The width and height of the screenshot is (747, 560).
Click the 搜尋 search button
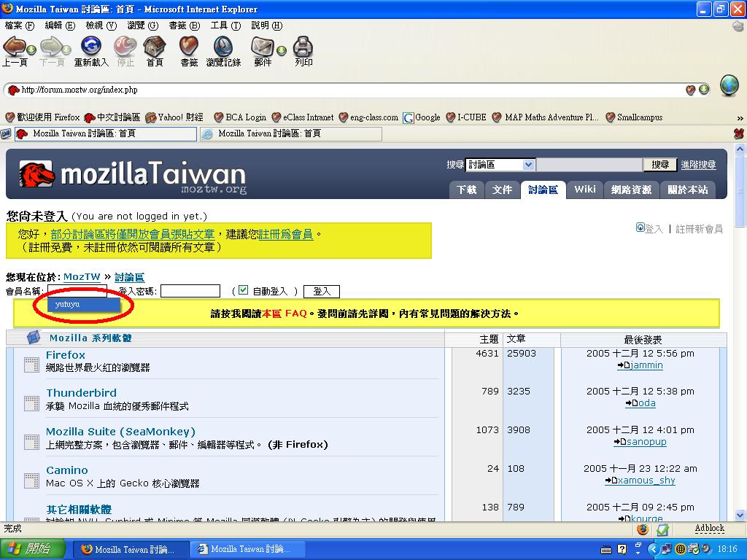pos(659,165)
